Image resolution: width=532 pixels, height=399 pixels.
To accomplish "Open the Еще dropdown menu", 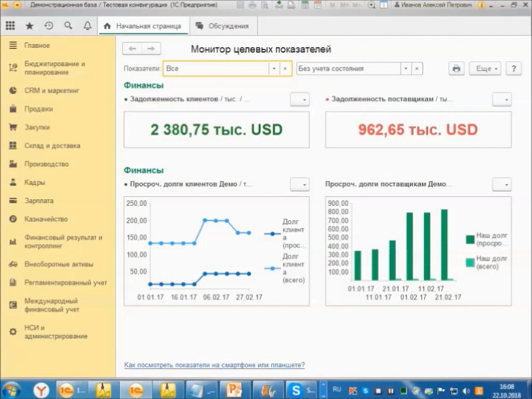I will (x=485, y=69).
